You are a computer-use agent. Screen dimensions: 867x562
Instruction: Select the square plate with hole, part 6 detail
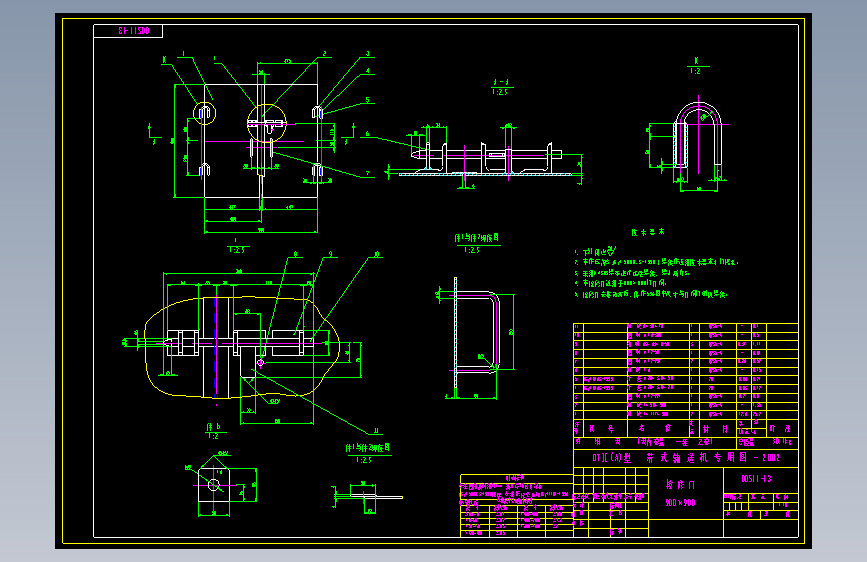click(x=214, y=486)
